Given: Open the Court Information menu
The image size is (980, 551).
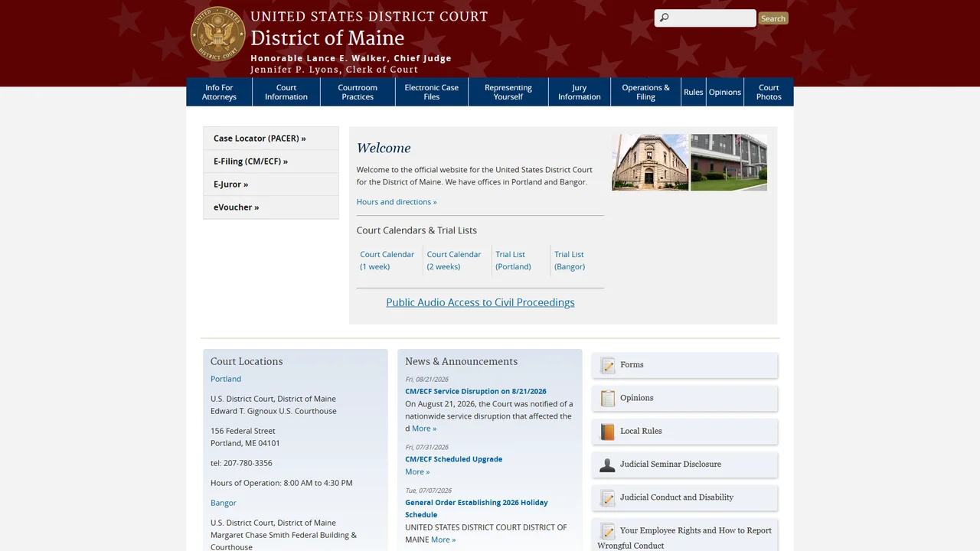Looking at the screenshot, I should click(x=286, y=92).
